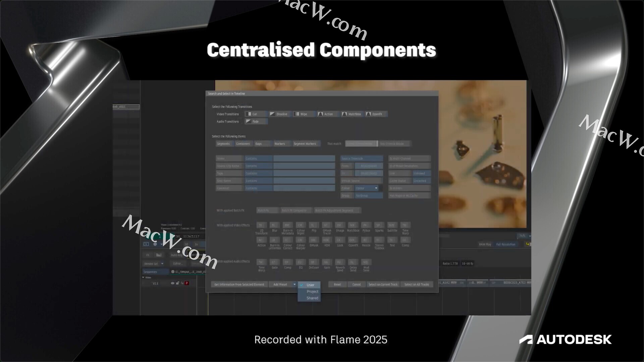Image resolution: width=644 pixels, height=362 pixels.
Task: Click the Reverb Send audio effect icon
Action: click(x=339, y=262)
